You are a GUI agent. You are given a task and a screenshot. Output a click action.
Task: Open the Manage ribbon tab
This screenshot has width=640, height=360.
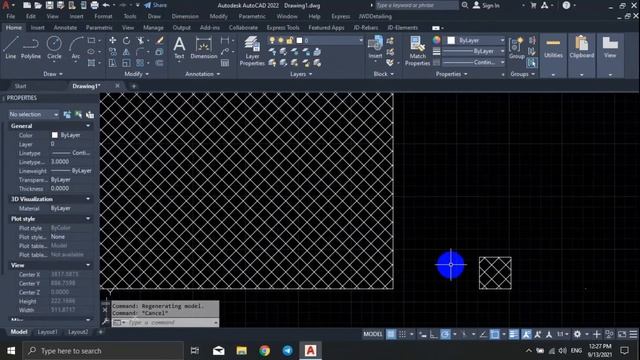pos(153,28)
